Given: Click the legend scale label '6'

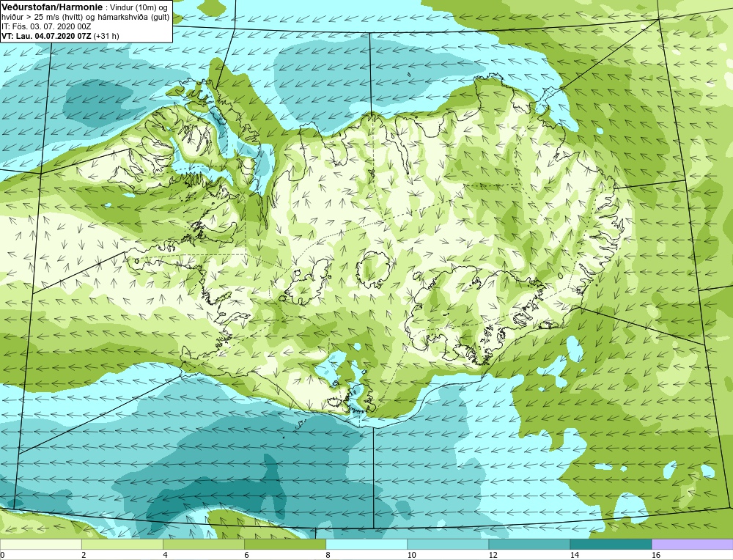Looking at the screenshot, I should (246, 555).
